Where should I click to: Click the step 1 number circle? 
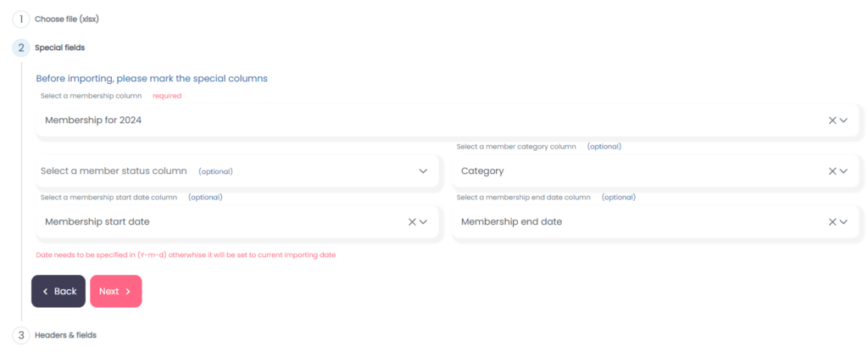(x=21, y=20)
